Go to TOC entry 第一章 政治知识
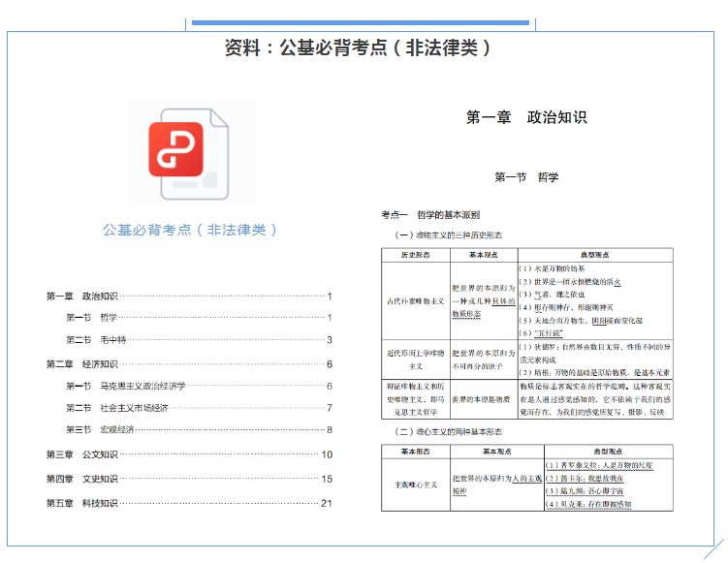 [189, 297]
